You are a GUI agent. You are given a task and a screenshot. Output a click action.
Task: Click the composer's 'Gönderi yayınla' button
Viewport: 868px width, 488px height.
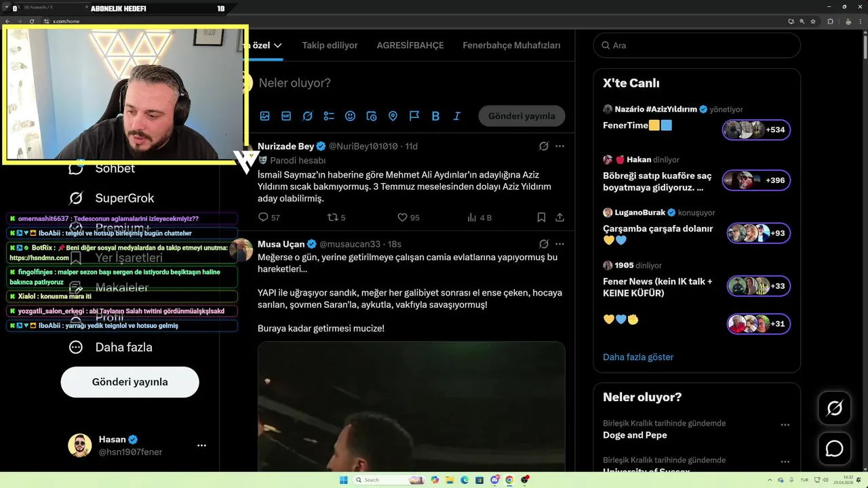521,116
